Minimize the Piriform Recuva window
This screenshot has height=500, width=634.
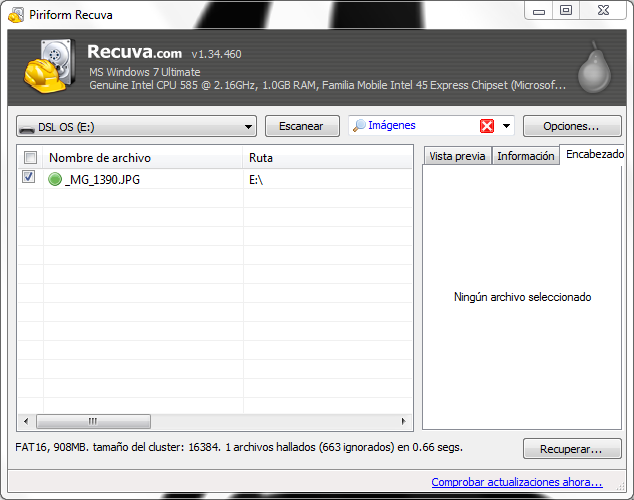point(539,11)
